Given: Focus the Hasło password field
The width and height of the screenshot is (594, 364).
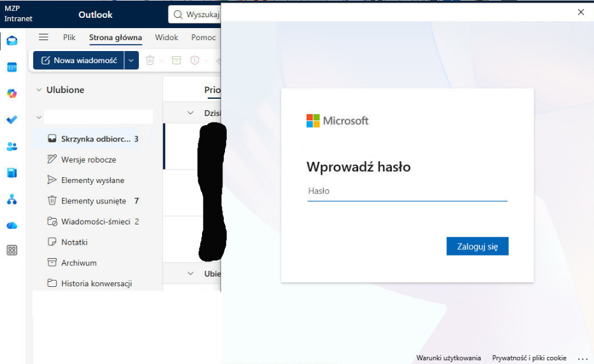Looking at the screenshot, I should click(407, 191).
